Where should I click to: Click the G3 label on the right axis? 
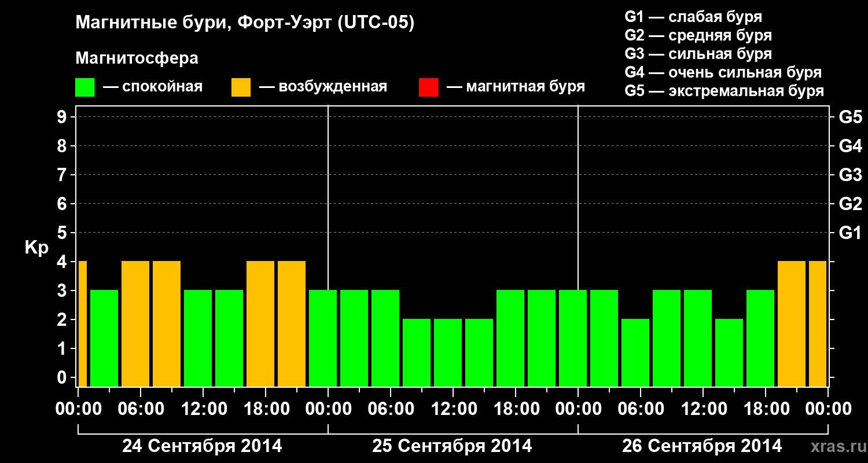850,175
